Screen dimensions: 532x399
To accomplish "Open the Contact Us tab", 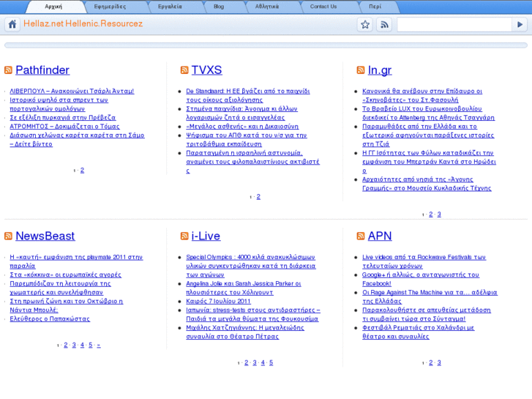I will coord(323,7).
